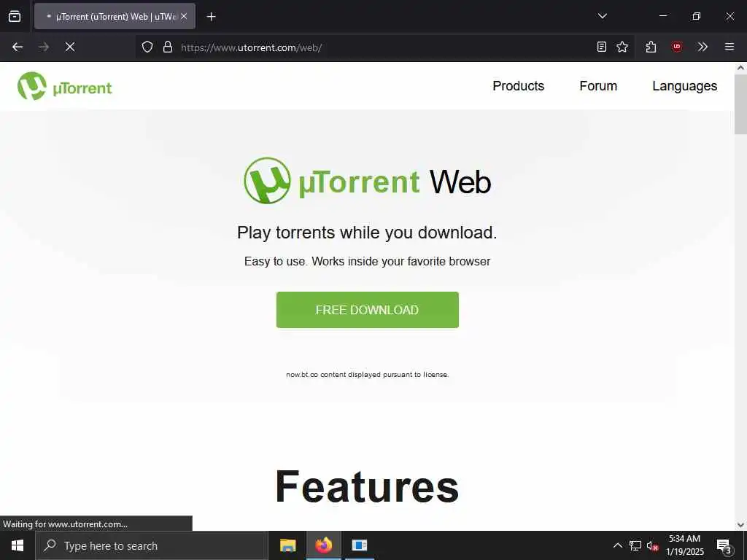
Task: Click the now.bt.co license notice text
Action: (x=368, y=375)
